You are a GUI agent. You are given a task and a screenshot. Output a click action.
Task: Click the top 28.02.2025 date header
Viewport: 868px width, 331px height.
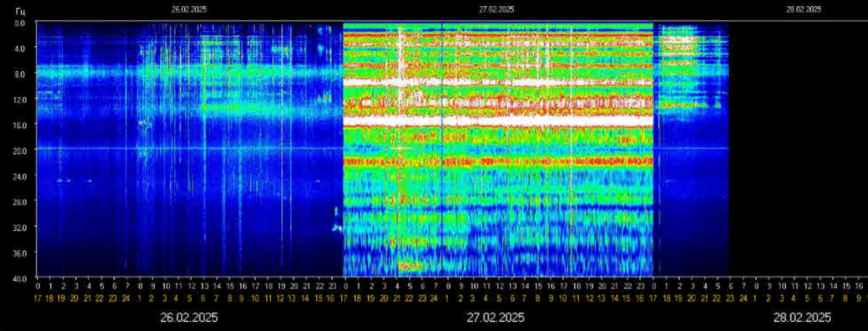pos(804,10)
